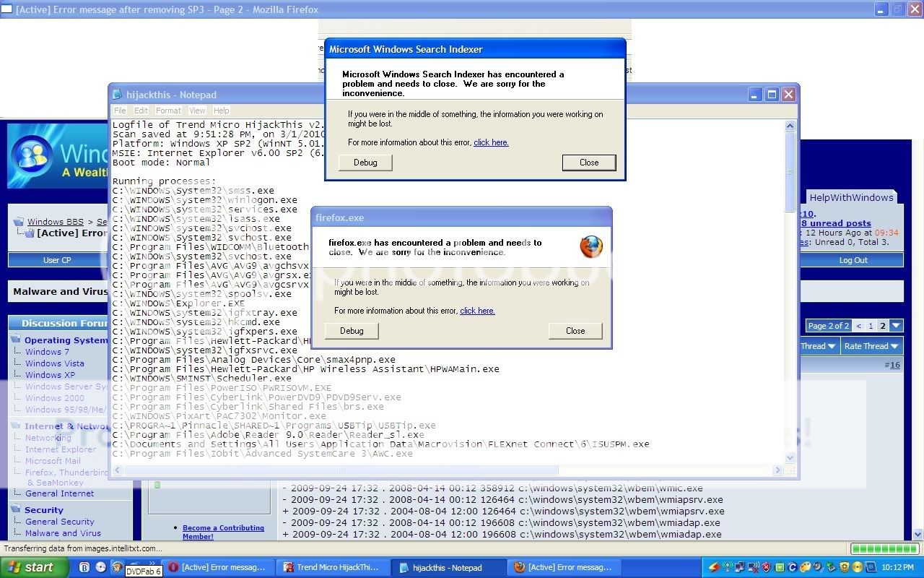Switch to the HelpWithWindows tab
The image size is (924, 578).
(851, 197)
